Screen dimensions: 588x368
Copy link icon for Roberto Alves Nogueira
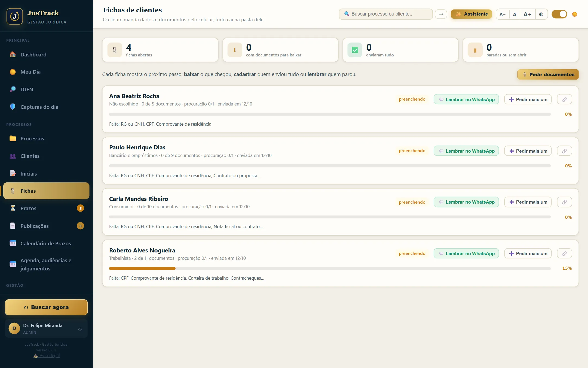click(x=564, y=254)
